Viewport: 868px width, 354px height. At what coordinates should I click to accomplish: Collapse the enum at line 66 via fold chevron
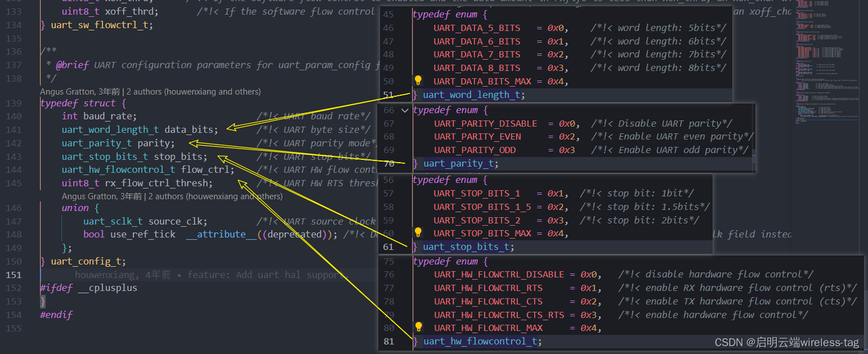coord(404,110)
